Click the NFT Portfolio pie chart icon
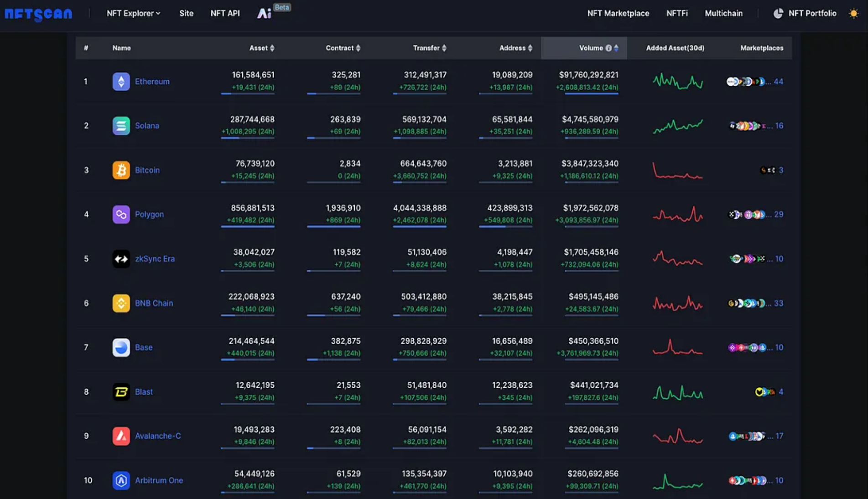Viewport: 868px width, 499px height. [x=778, y=14]
